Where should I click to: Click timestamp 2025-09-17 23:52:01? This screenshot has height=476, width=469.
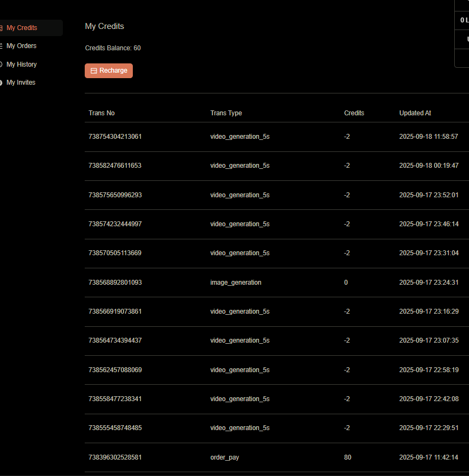pos(429,195)
